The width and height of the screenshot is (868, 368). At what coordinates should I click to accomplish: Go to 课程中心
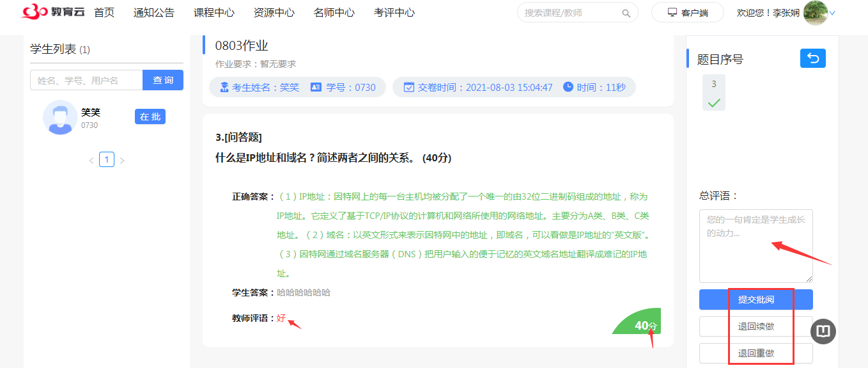click(214, 13)
